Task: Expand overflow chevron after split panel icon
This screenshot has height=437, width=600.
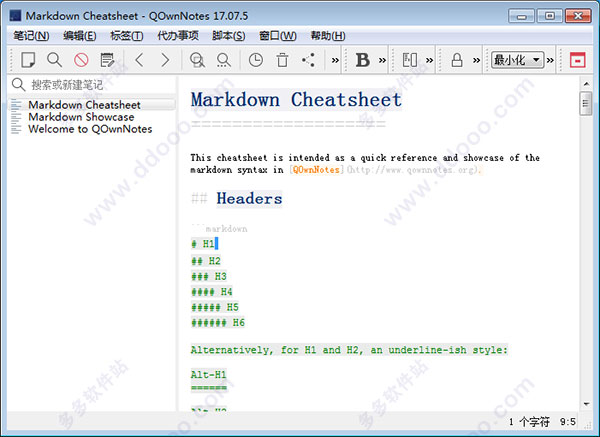Action: point(429,60)
